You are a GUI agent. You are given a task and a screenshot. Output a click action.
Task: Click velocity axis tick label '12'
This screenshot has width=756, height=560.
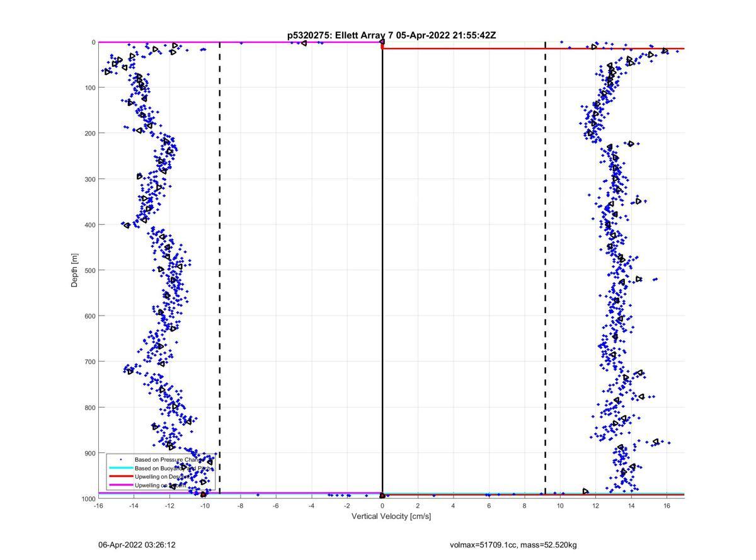[x=595, y=506]
